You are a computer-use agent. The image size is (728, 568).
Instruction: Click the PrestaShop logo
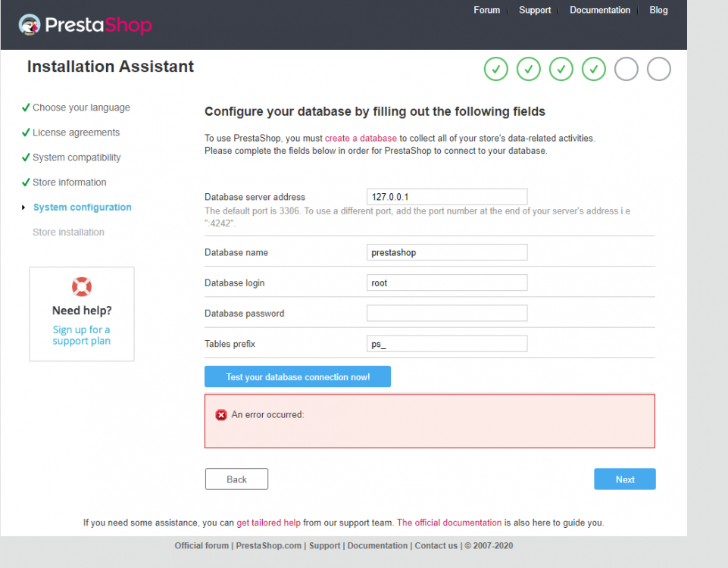click(x=85, y=25)
